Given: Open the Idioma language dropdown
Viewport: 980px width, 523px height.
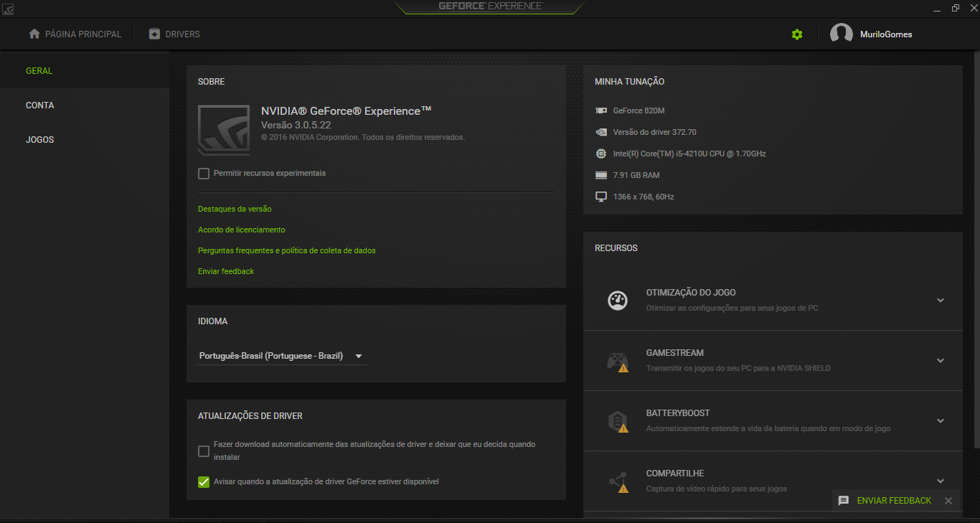Looking at the screenshot, I should (282, 356).
